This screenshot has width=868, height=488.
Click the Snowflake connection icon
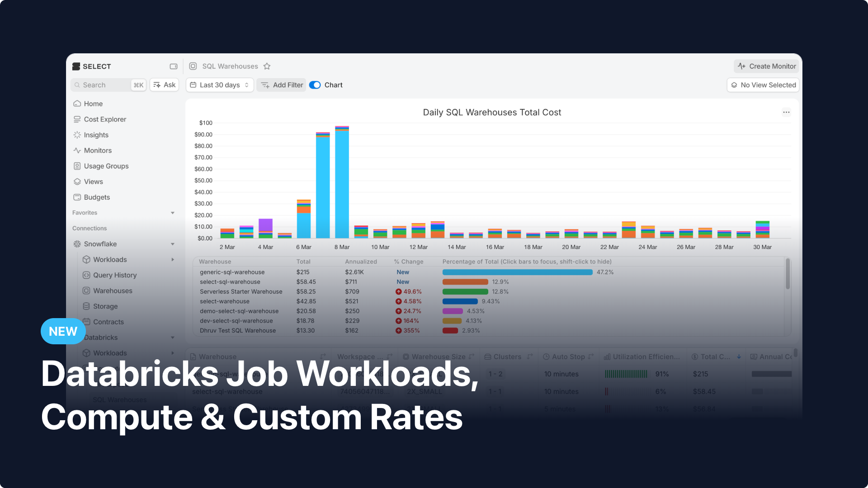click(77, 244)
